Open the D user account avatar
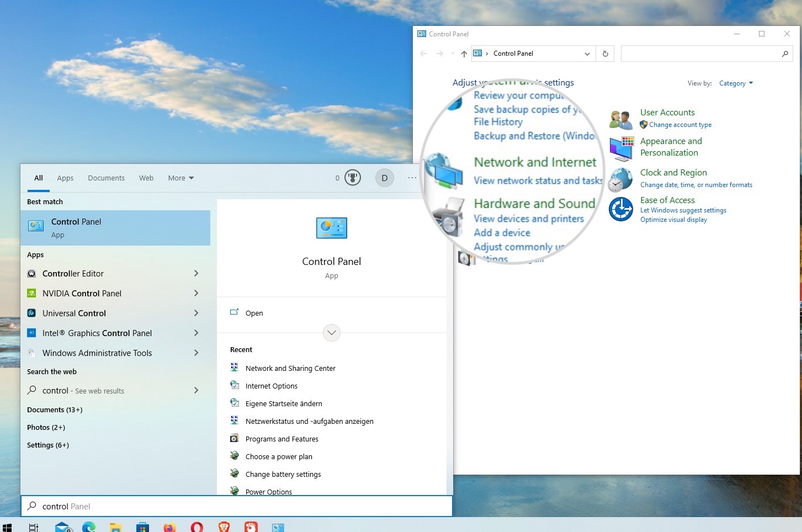Image resolution: width=802 pixels, height=532 pixels. click(385, 178)
